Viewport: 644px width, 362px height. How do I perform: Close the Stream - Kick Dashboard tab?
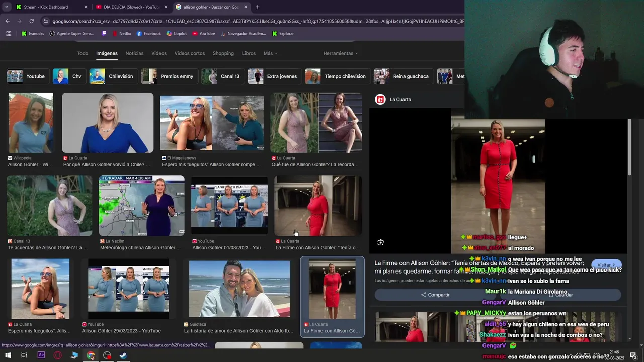point(86,7)
